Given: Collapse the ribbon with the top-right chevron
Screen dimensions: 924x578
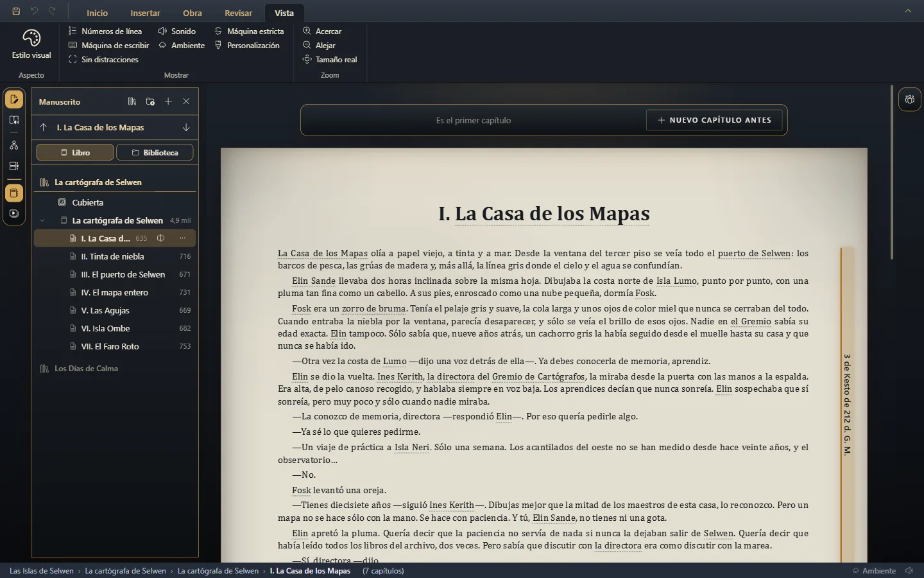Looking at the screenshot, I should [x=908, y=11].
